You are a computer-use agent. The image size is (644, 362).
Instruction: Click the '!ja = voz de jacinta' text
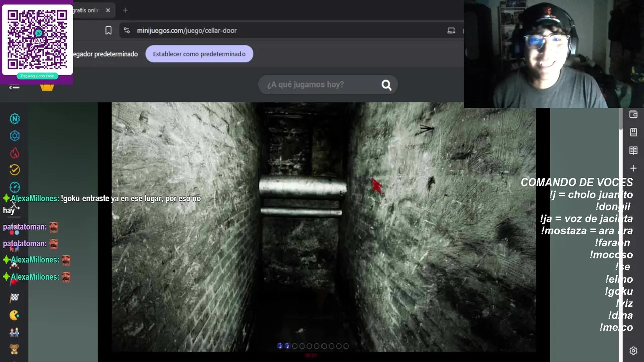(x=587, y=219)
